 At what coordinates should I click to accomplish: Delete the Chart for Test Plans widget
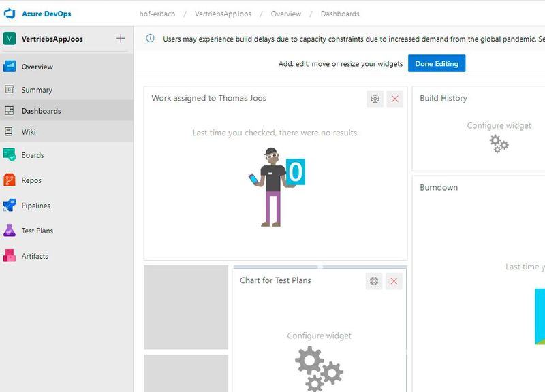394,280
